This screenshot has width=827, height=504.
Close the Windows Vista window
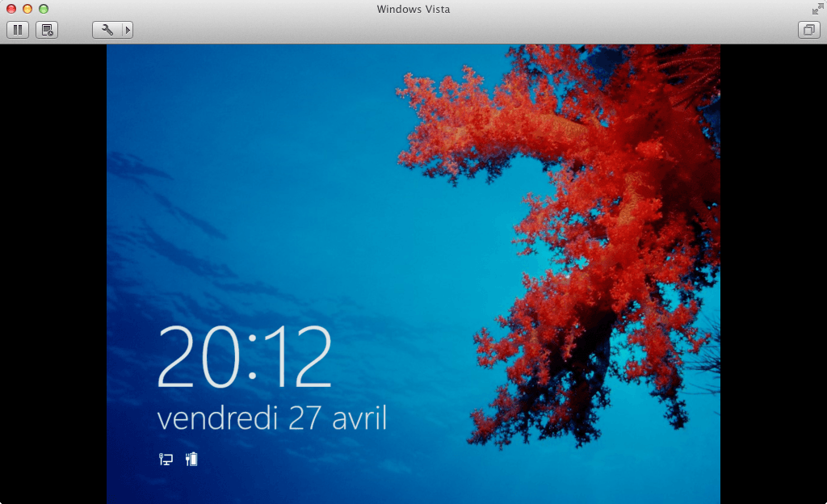coord(11,9)
